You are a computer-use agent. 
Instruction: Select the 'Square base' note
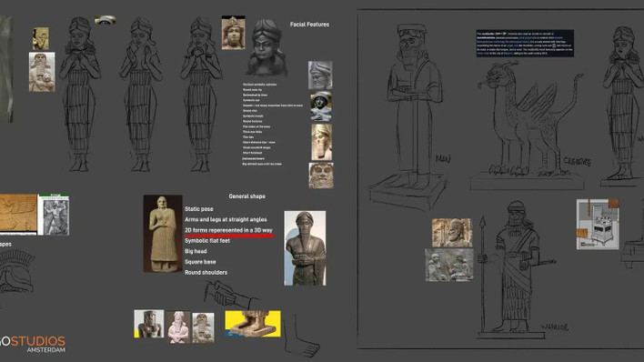200,262
